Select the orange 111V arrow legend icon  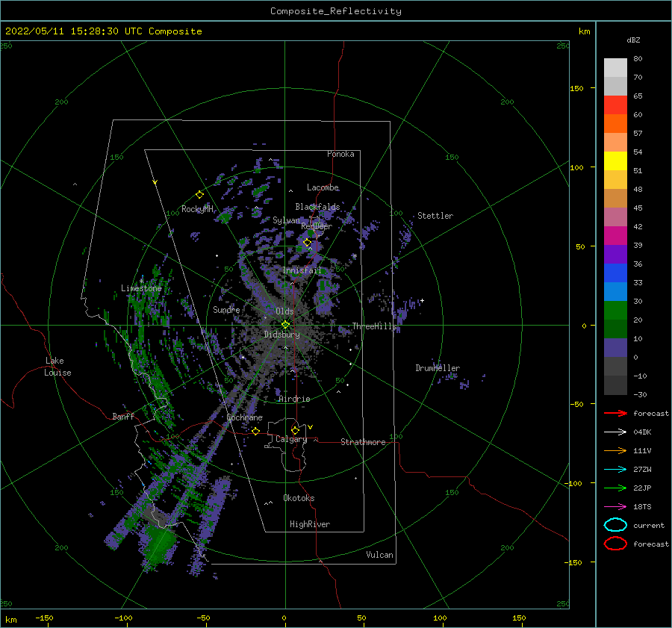(615, 450)
